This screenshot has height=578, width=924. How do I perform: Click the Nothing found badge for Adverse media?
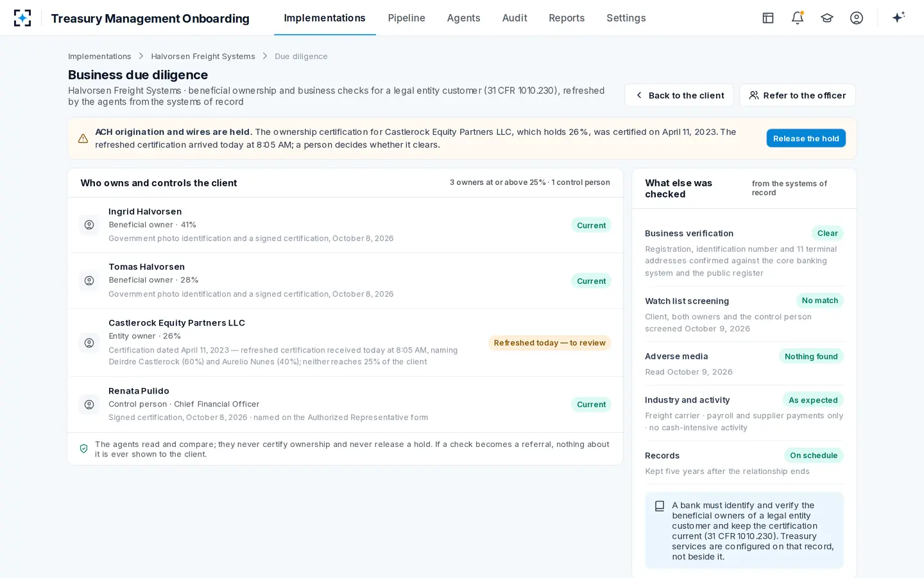click(x=811, y=356)
